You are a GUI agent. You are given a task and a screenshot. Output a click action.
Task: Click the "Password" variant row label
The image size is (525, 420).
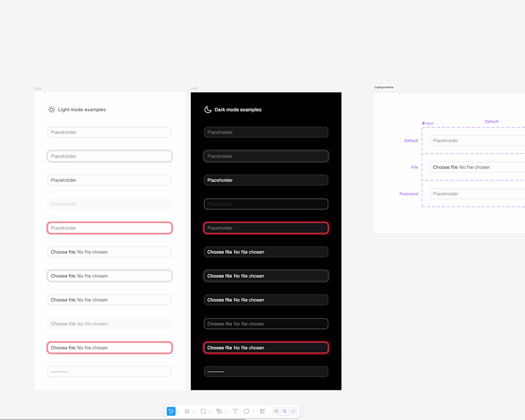pyautogui.click(x=409, y=194)
